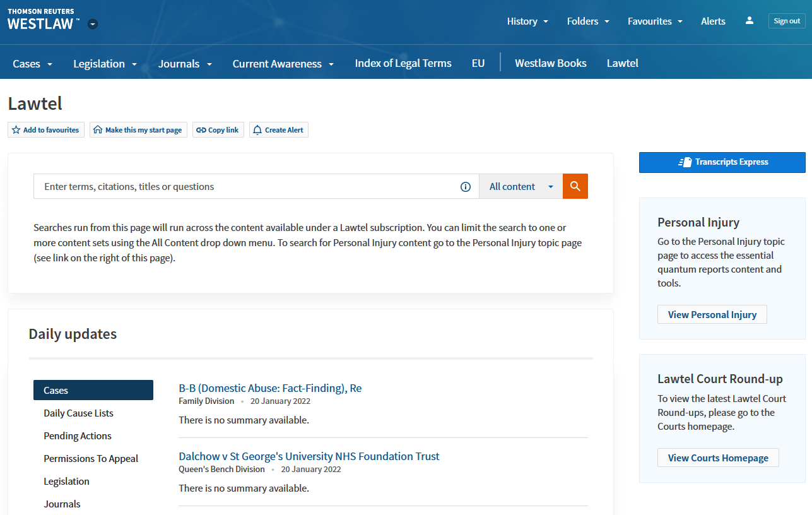The height and width of the screenshot is (515, 812).
Task: Select the EU menu item
Action: click(x=478, y=63)
